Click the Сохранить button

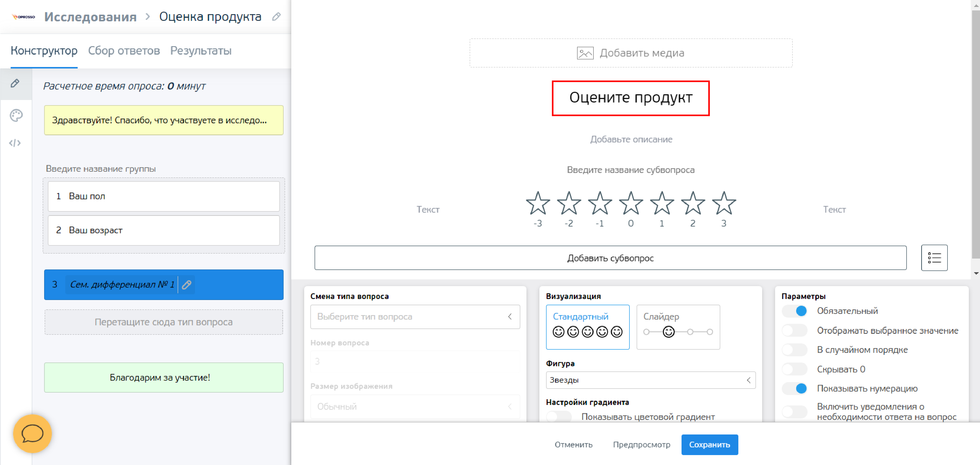click(709, 444)
